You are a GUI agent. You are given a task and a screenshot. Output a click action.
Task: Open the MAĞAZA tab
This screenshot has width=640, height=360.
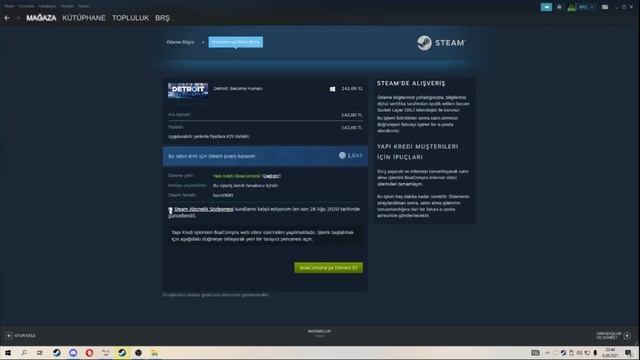pyautogui.click(x=41, y=18)
